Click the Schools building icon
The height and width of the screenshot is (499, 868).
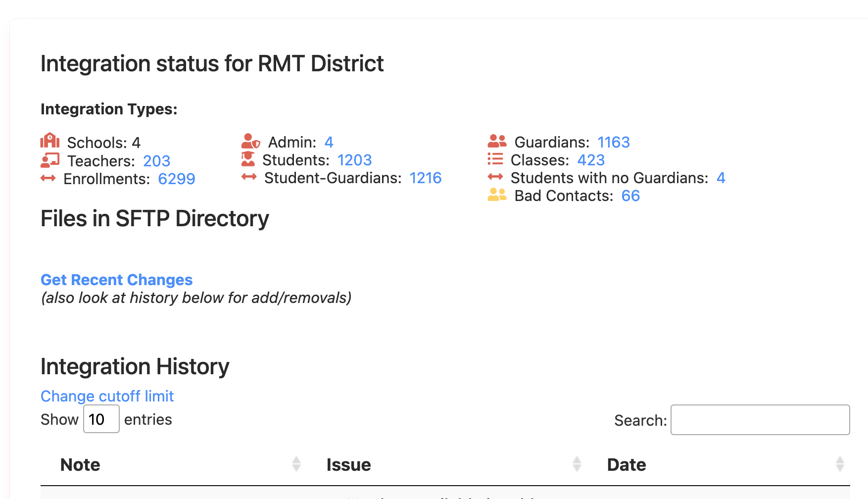[x=49, y=141]
